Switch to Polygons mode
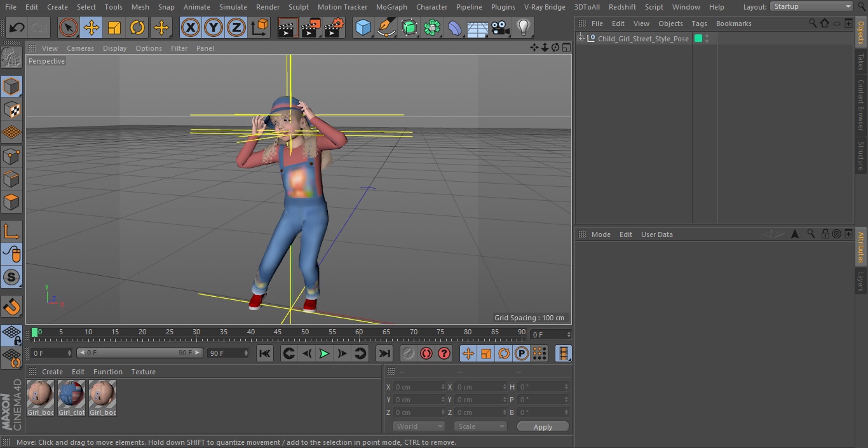The image size is (868, 448). tap(11, 202)
